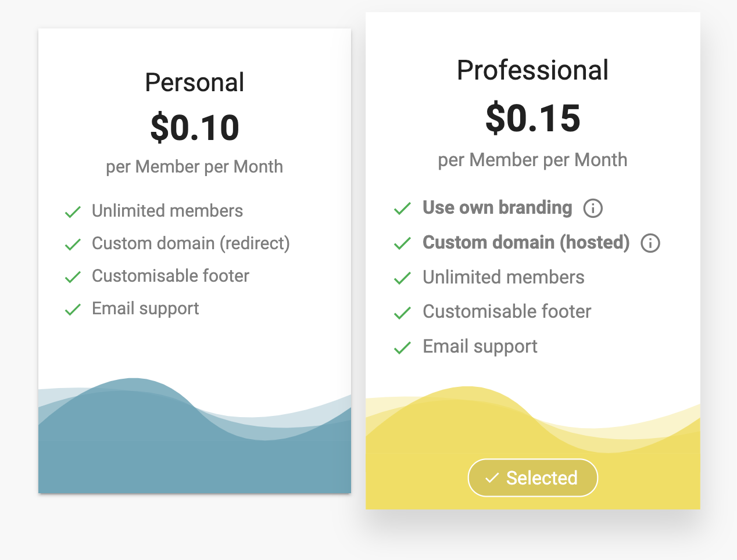Click checkmark beside Custom domain (hosted)
Viewport: 737px width, 560px height.
point(402,243)
